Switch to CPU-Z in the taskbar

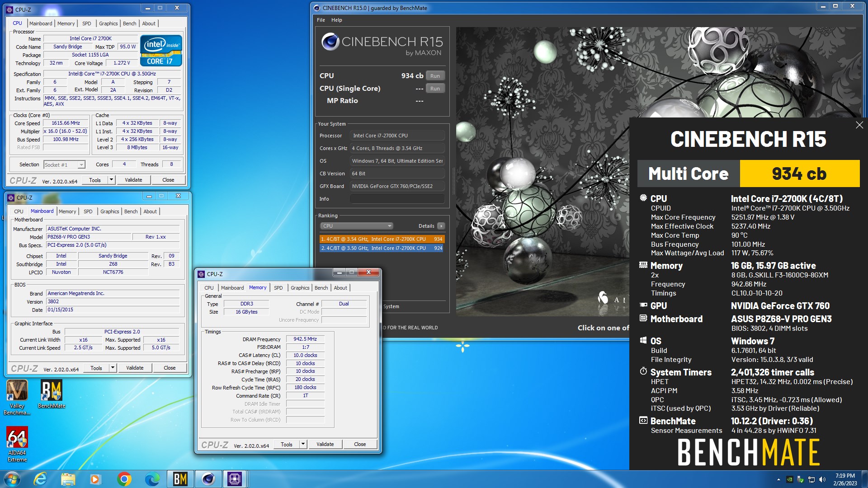point(235,479)
